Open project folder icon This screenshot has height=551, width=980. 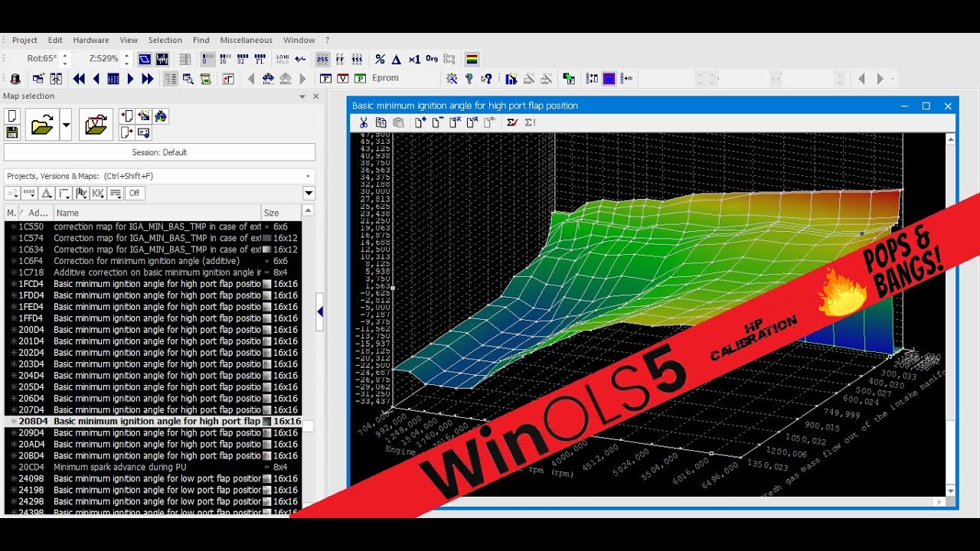pos(41,125)
